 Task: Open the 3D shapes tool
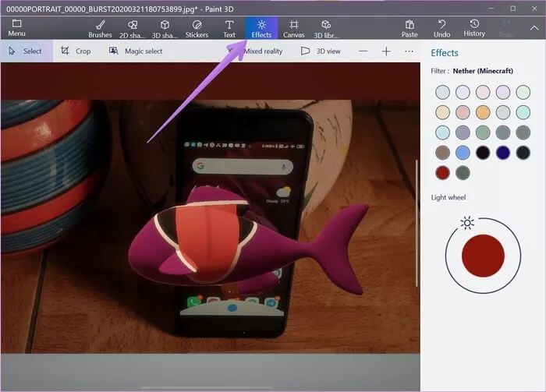coord(165,29)
